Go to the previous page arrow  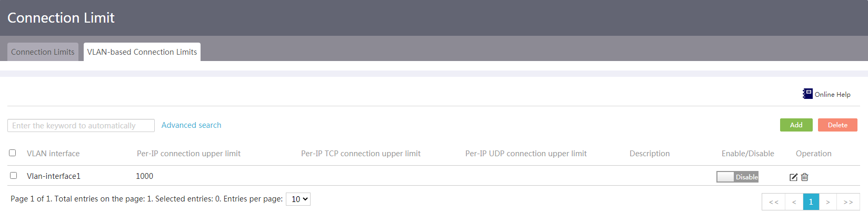click(x=794, y=202)
